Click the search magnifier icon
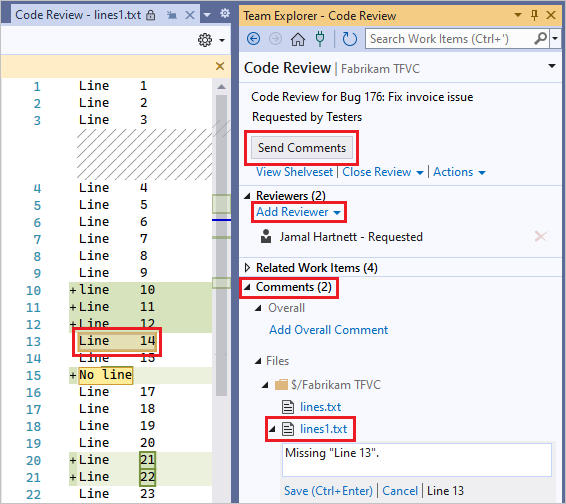 (540, 38)
